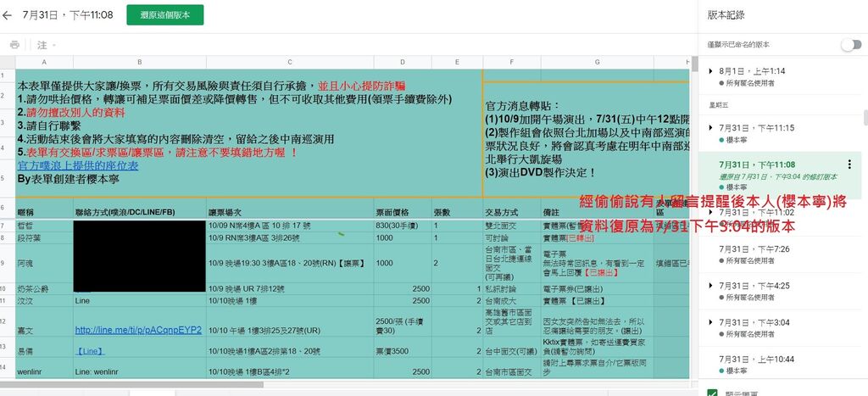Expand the 7月31日 下午11:15 version entry
This screenshot has height=396, width=868.
[711, 128]
